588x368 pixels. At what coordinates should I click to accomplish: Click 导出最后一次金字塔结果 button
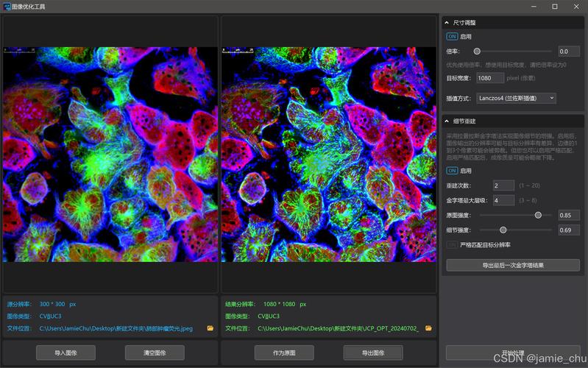tap(513, 265)
